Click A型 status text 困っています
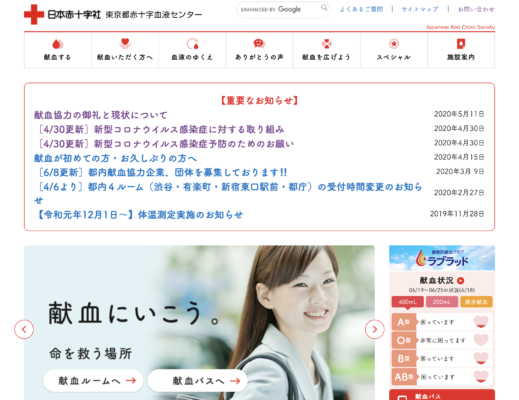 tap(437, 322)
